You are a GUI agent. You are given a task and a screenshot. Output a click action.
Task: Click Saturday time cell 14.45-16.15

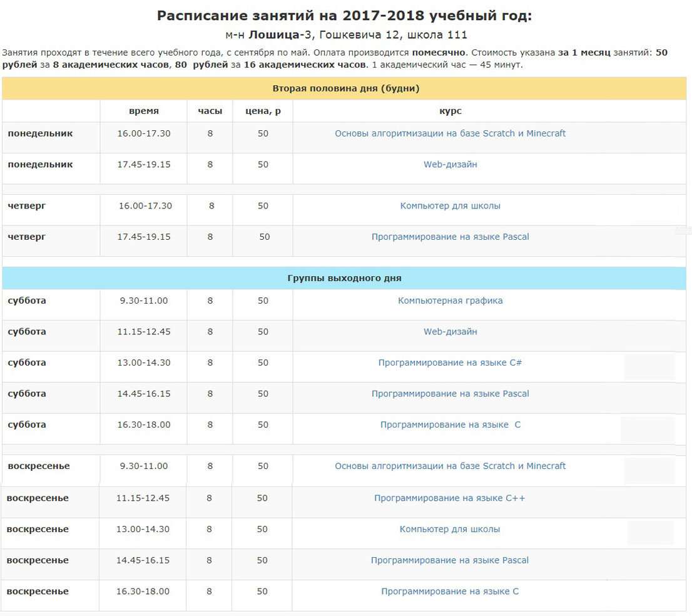click(x=144, y=393)
